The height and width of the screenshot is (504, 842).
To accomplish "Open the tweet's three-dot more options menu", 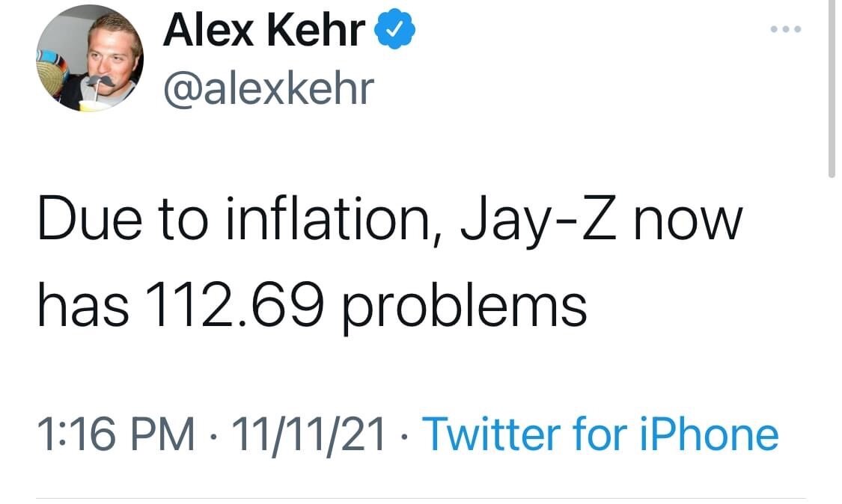I will click(x=786, y=30).
